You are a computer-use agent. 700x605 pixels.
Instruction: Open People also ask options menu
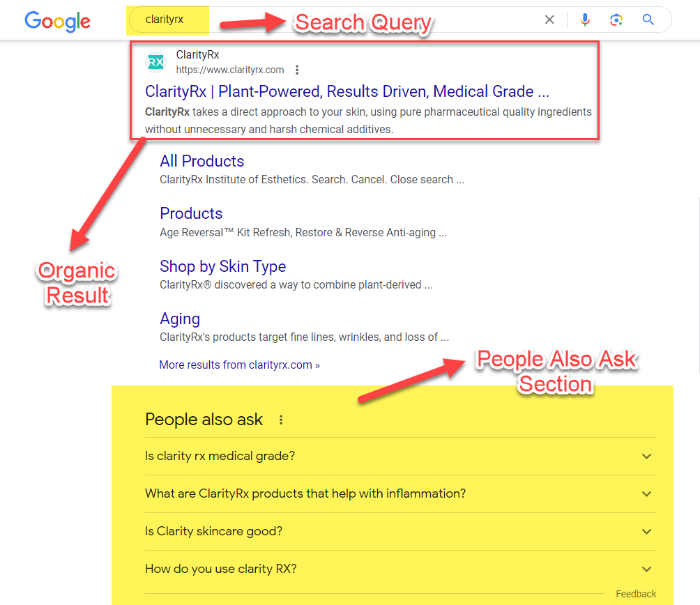pos(281,420)
